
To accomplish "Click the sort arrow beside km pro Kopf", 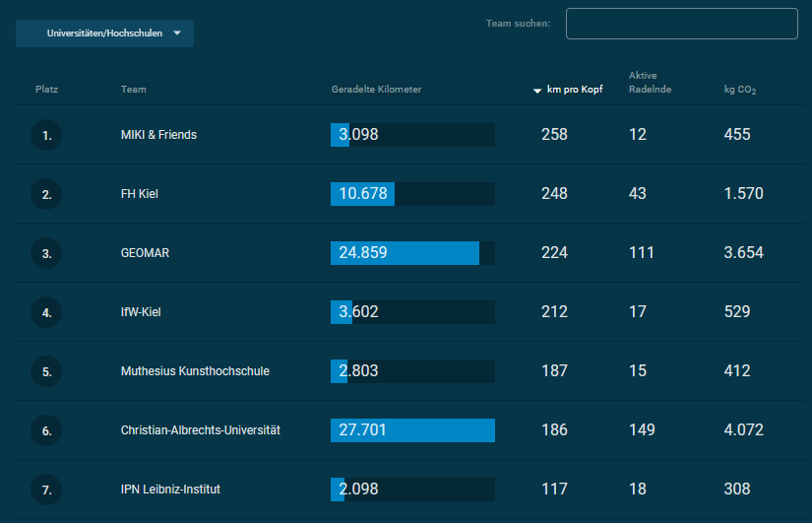I will coord(537,91).
